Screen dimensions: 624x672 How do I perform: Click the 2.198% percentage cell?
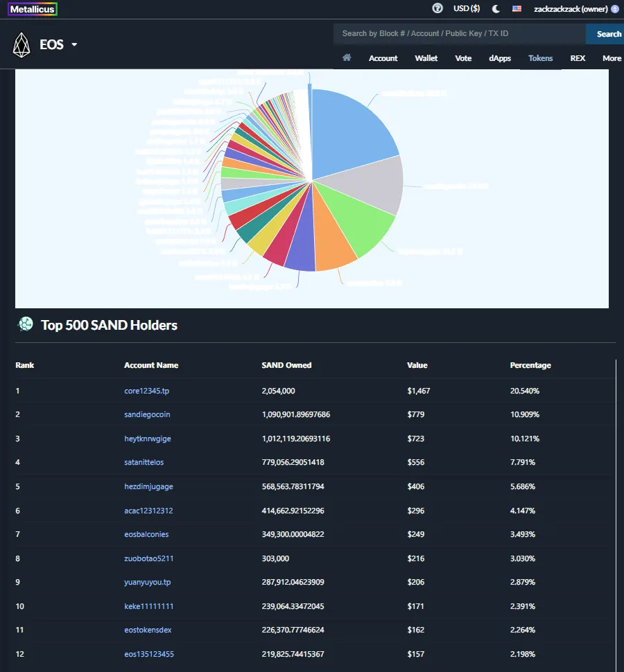(x=522, y=654)
